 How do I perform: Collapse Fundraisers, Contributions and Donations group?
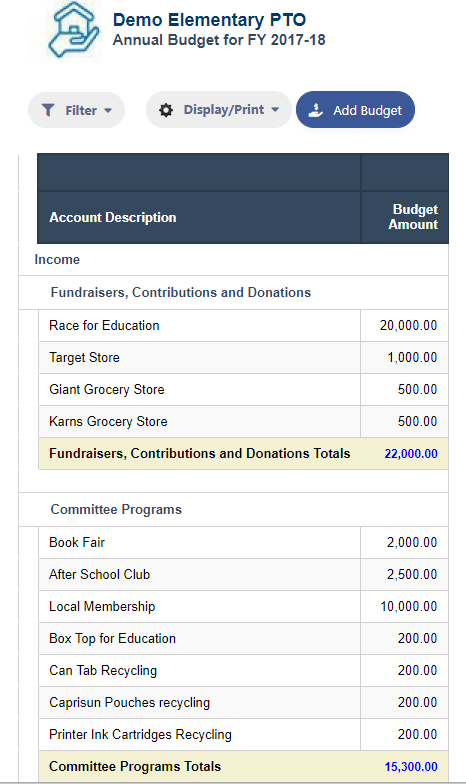pyautogui.click(x=180, y=292)
